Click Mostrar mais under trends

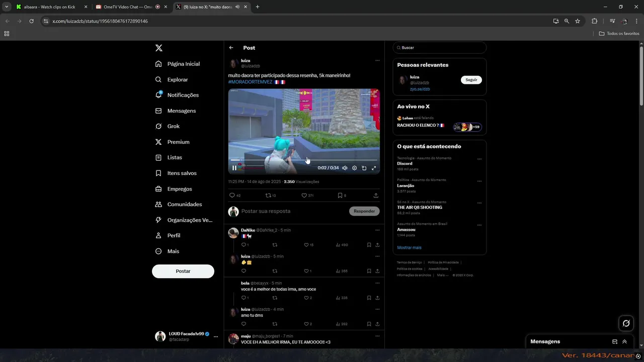[x=409, y=247]
